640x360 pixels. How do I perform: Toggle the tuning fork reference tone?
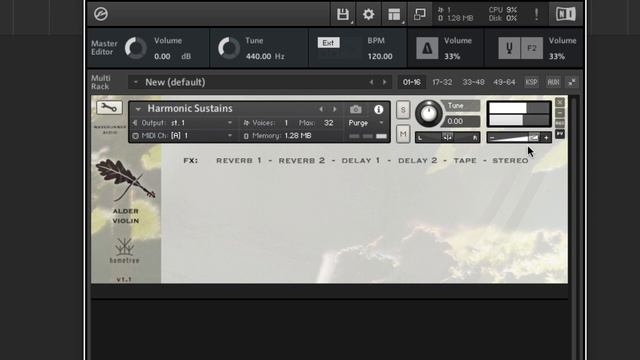coord(509,48)
